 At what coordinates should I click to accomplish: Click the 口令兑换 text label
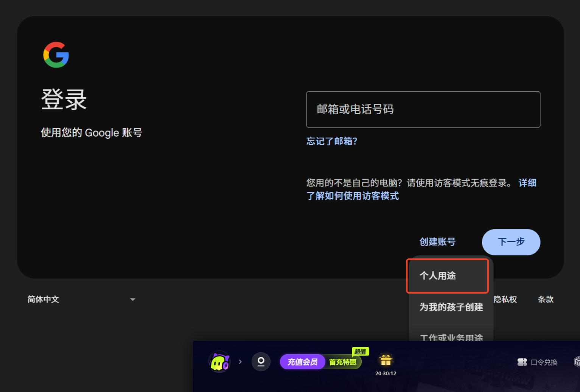click(x=544, y=362)
